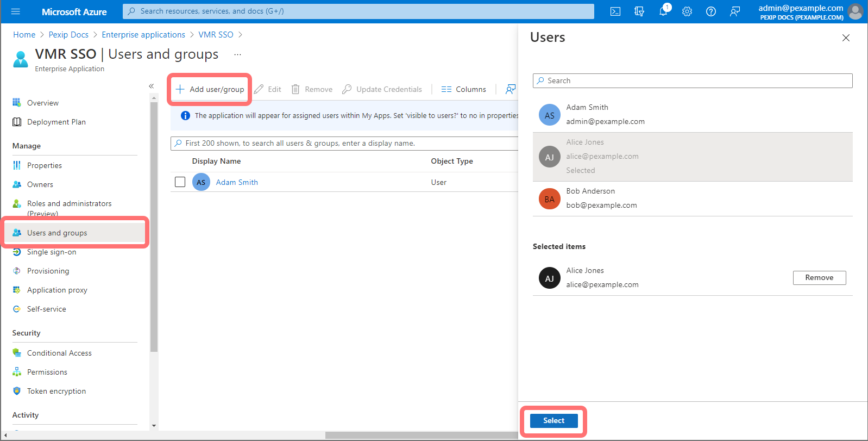Click the help question mark icon

pos(710,11)
